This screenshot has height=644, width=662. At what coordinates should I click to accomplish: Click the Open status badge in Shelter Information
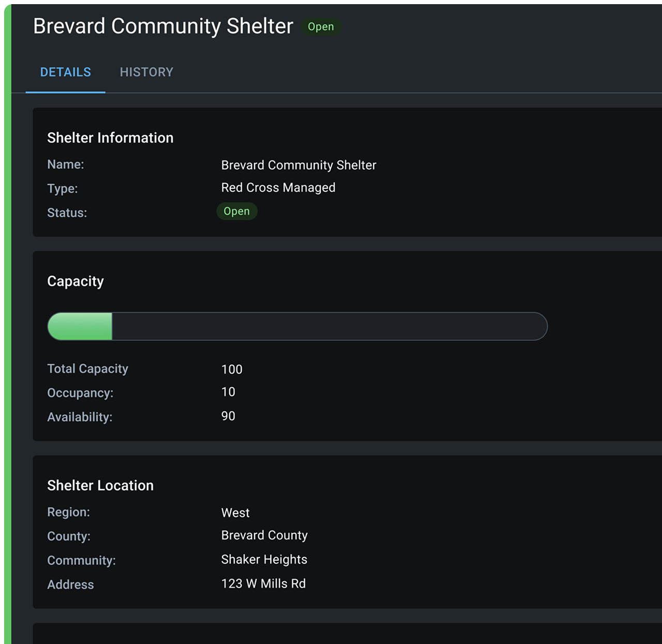[x=237, y=211]
